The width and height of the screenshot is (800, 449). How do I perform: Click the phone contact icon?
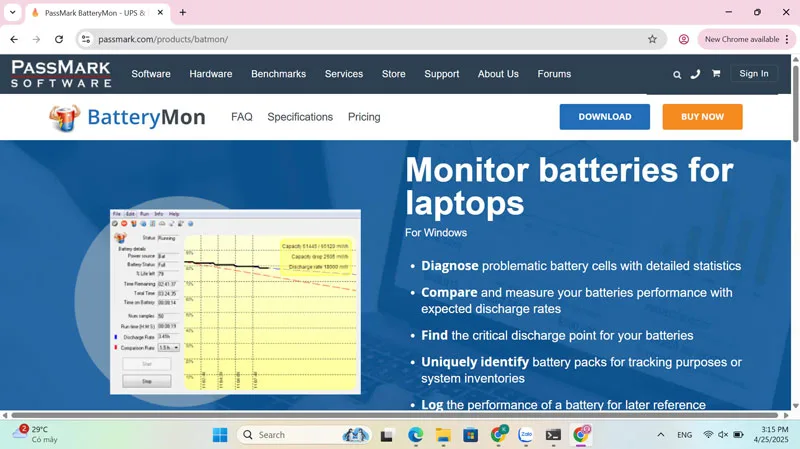click(695, 74)
